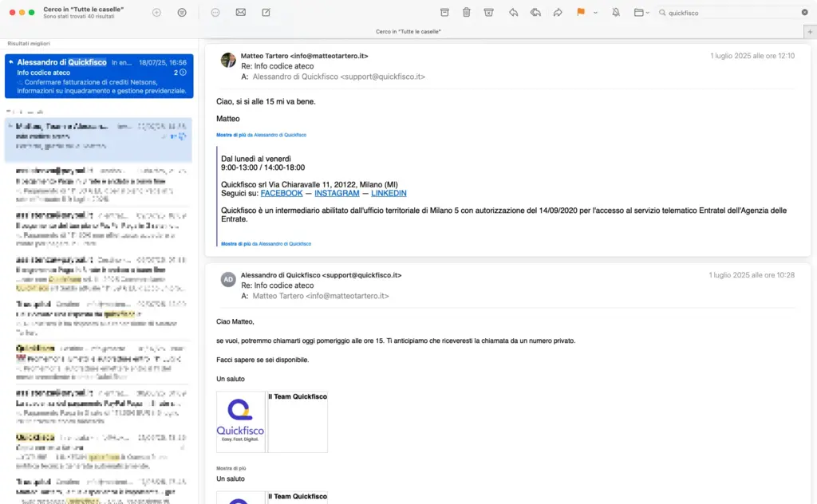817x504 pixels.
Task: Click the compose new message icon
Action: pos(266,13)
